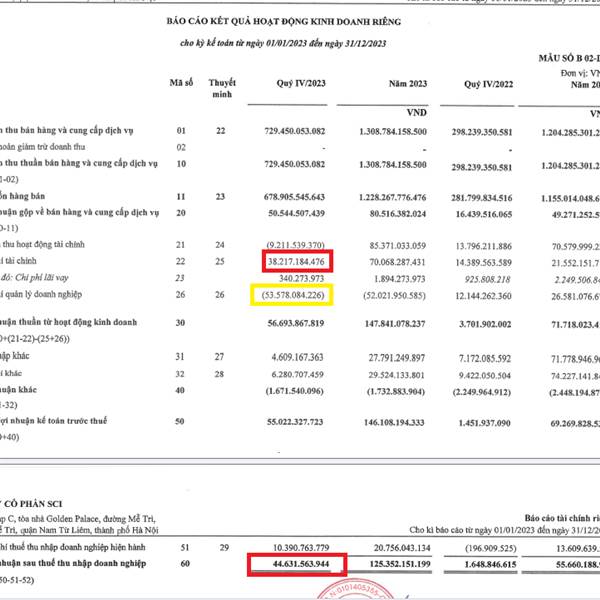Select the negative value (196.909.525)

tap(491, 549)
